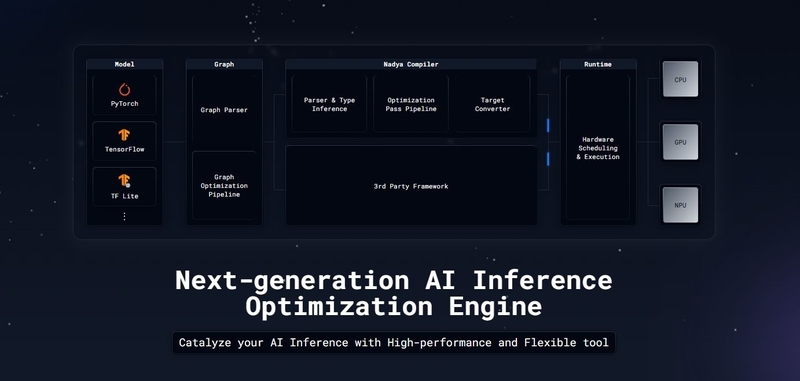Click the upper blue connector bar
Screen dimensions: 800x381
click(x=548, y=125)
